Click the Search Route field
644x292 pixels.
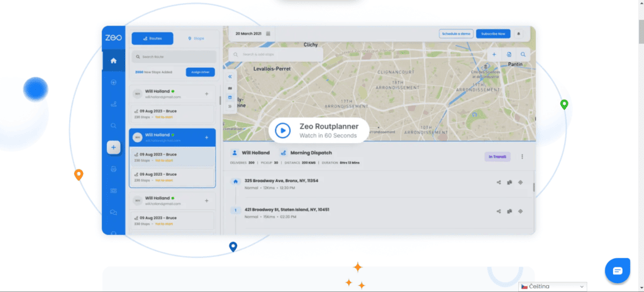174,57
